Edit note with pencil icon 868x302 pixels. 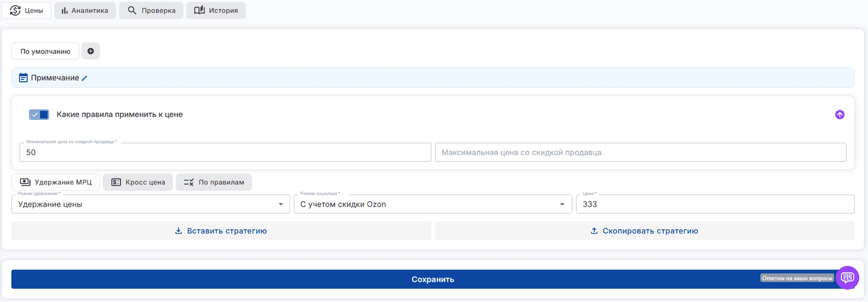pos(85,78)
